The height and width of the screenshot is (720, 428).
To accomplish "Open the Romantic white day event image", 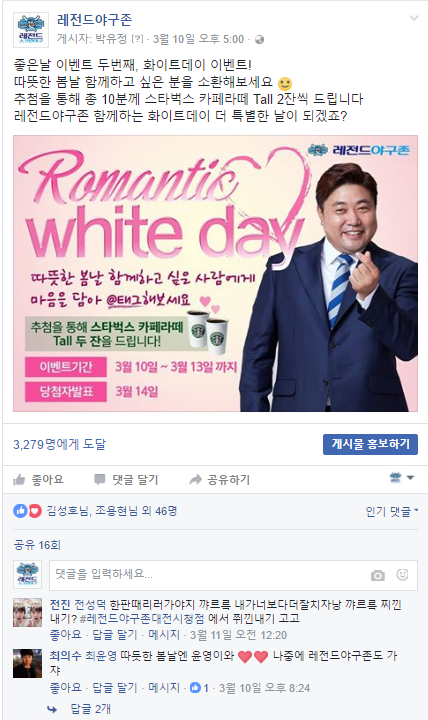I will pos(215,273).
